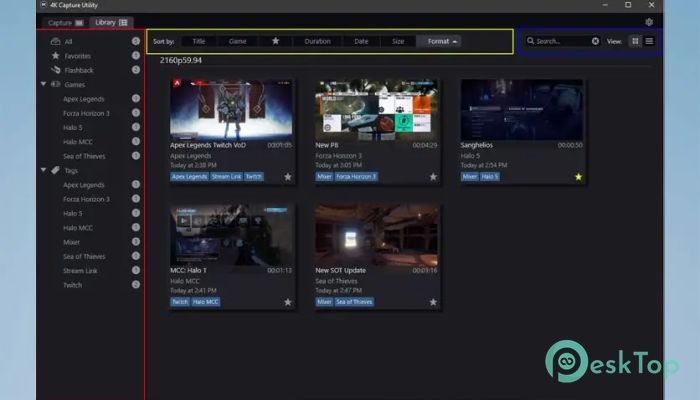Switch to the Library tab
This screenshot has height=400, width=700.
111,22
